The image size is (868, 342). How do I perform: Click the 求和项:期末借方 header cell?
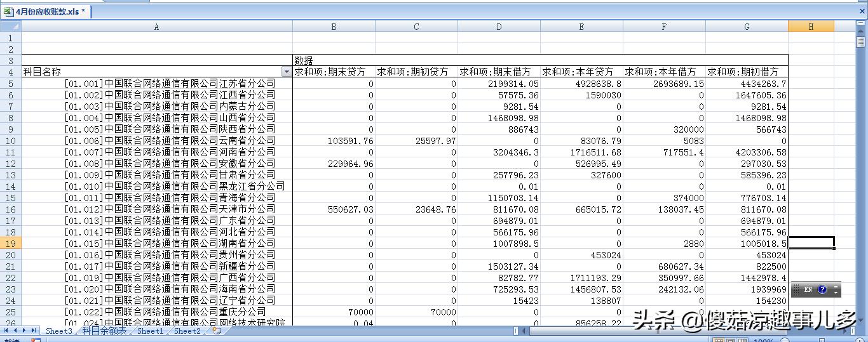(499, 72)
